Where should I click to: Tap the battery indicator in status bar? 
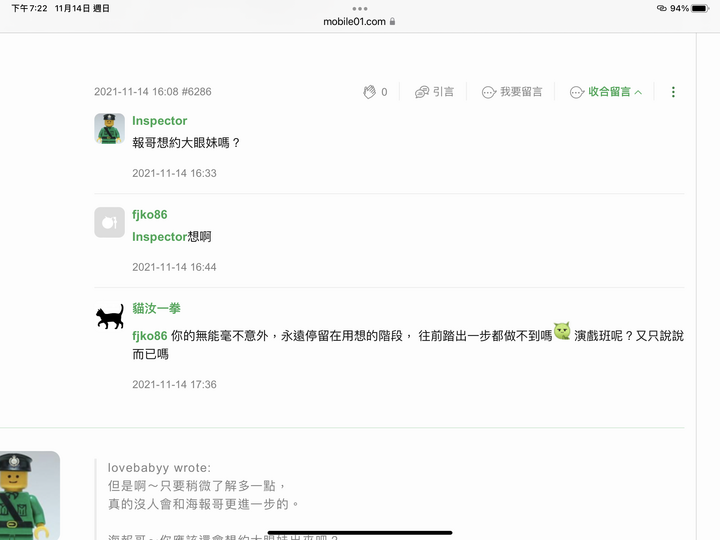700,8
